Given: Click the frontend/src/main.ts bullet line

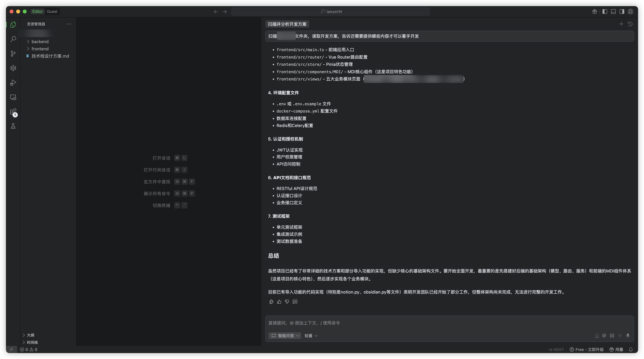Looking at the screenshot, I should (x=315, y=50).
